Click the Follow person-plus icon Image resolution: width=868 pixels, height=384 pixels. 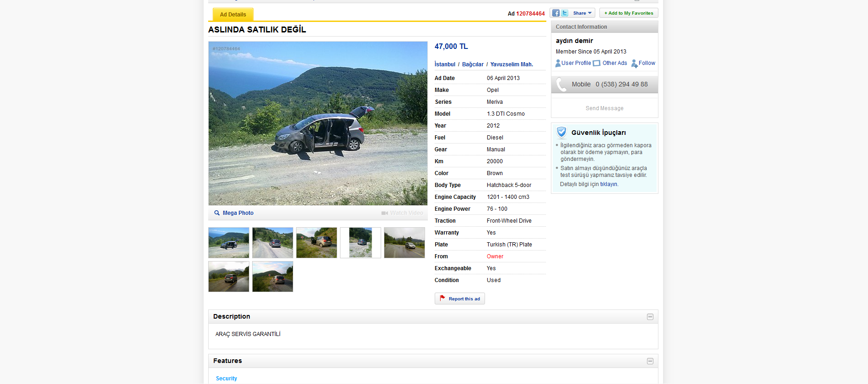(635, 64)
